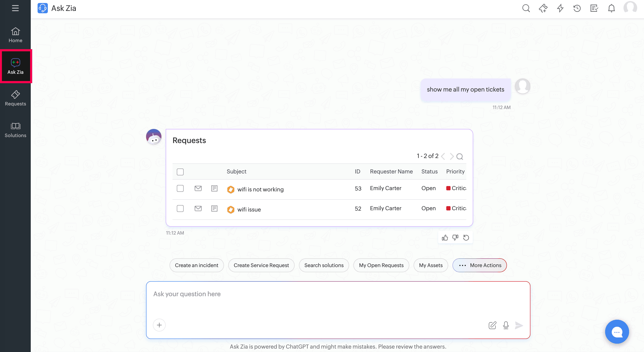Expand the hamburger navigation menu
This screenshot has height=352, width=644.
[15, 8]
